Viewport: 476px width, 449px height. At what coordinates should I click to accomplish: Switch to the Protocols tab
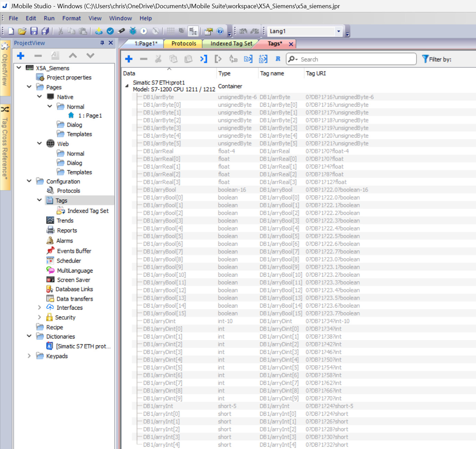pyautogui.click(x=184, y=44)
